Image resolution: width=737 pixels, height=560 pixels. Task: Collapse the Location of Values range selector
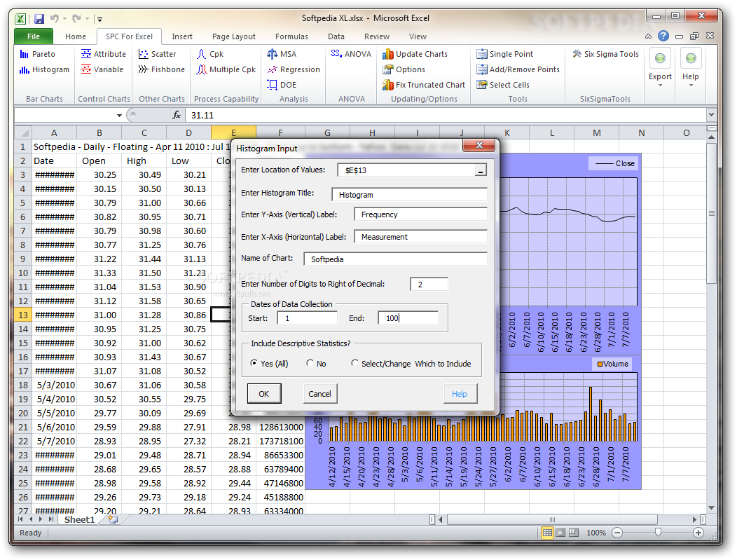click(480, 170)
